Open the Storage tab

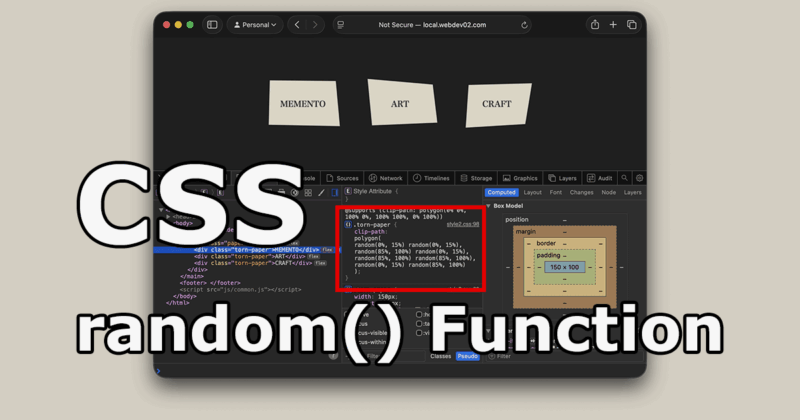pyautogui.click(x=476, y=178)
